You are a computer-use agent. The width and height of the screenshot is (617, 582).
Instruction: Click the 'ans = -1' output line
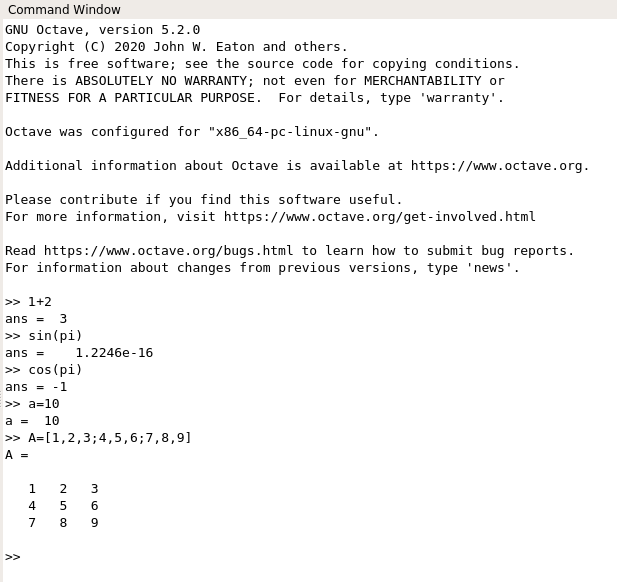36,387
